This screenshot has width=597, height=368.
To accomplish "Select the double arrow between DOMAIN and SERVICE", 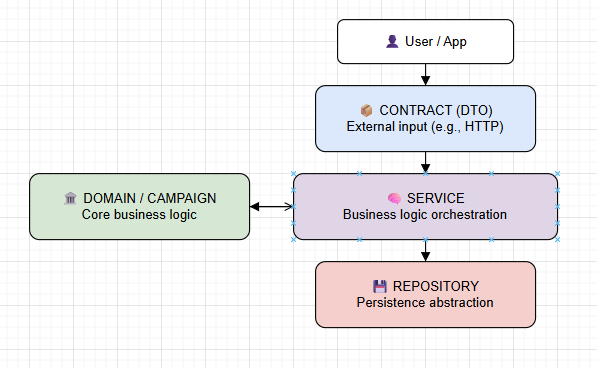I will 271,207.
